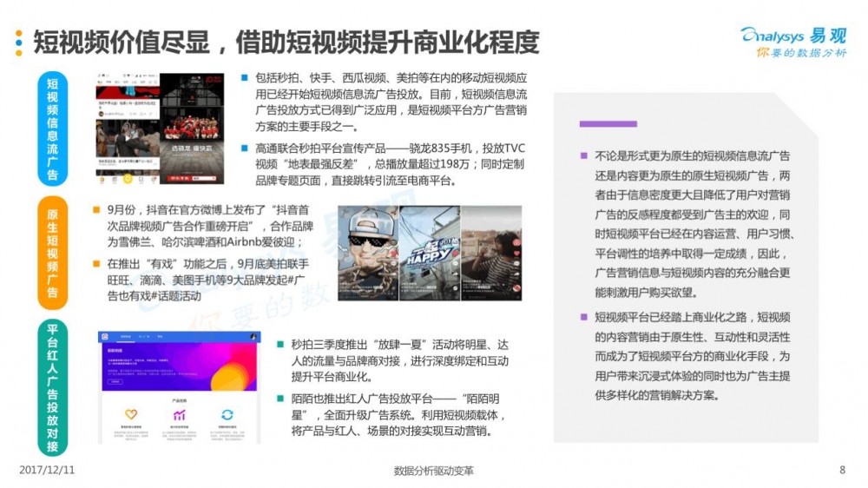
Task: Open the woman drinking Douyin thumbnail
Action: pyautogui.click(x=491, y=254)
